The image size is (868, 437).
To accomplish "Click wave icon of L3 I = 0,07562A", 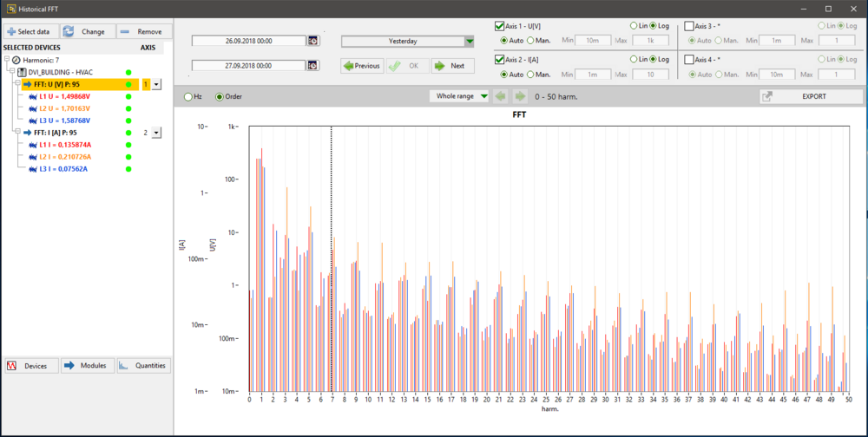I will pos(33,169).
